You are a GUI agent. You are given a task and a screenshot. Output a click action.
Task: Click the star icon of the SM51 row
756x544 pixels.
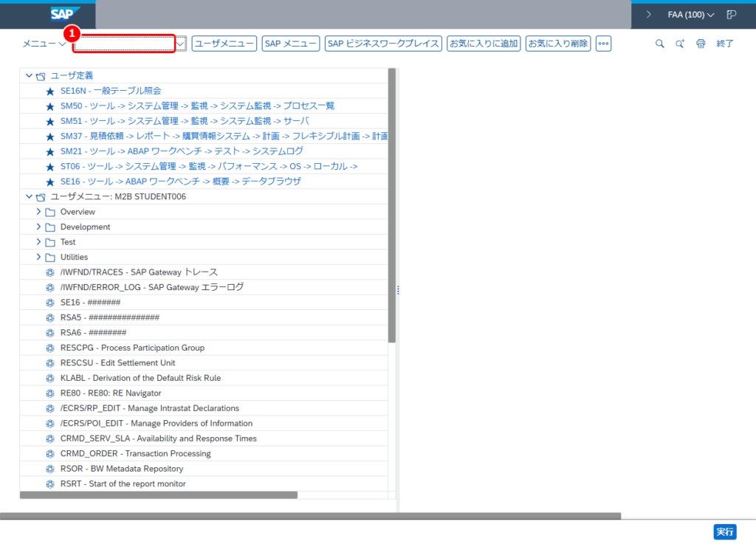(50, 122)
